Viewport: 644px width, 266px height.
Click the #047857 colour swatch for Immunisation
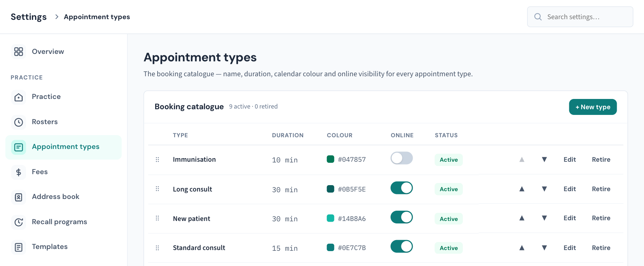331,159
